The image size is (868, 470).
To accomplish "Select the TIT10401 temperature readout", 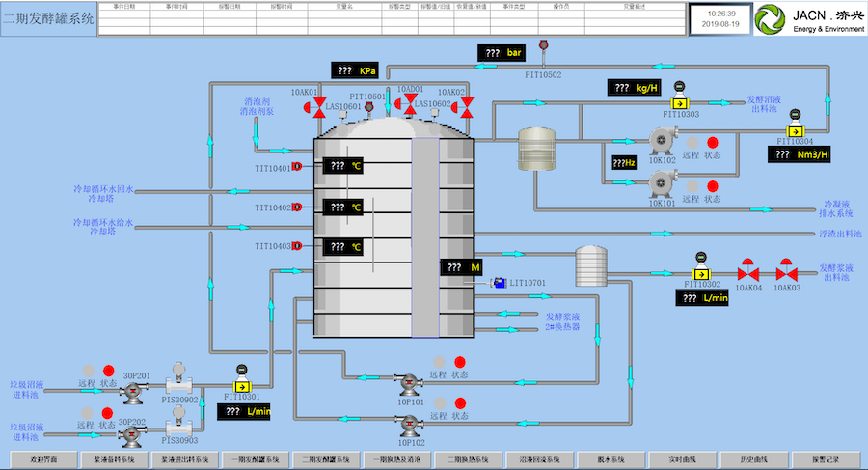I will tap(343, 166).
